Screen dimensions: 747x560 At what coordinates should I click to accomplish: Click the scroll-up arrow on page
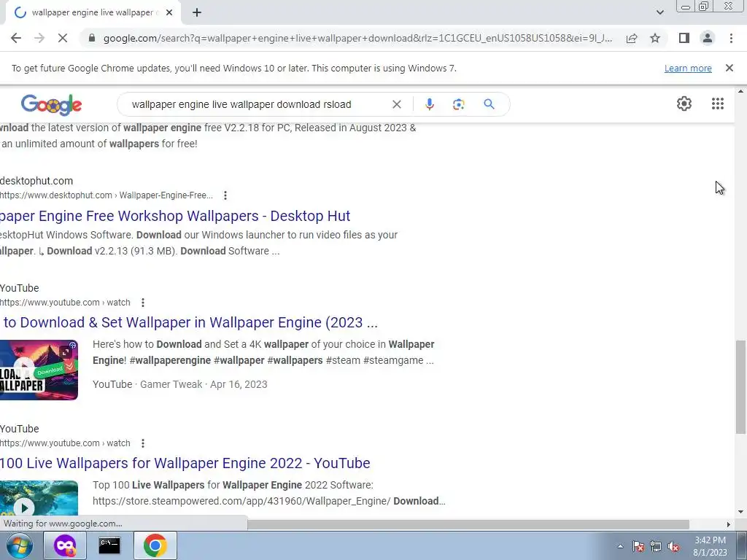point(740,91)
